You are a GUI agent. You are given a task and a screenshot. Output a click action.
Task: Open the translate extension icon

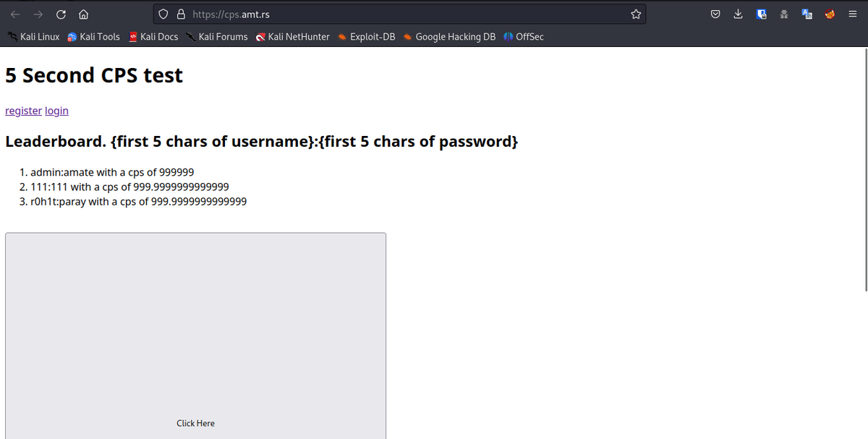(x=807, y=14)
